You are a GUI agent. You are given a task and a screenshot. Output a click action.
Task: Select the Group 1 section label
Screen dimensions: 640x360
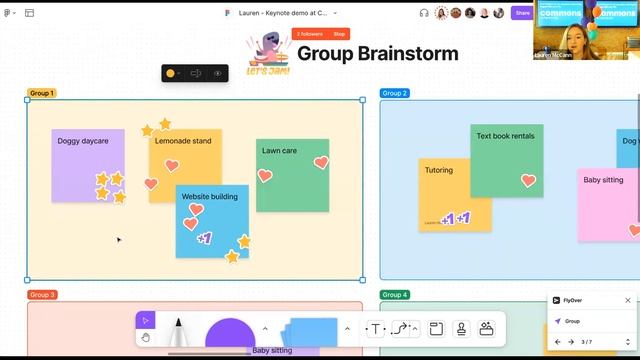(x=42, y=93)
